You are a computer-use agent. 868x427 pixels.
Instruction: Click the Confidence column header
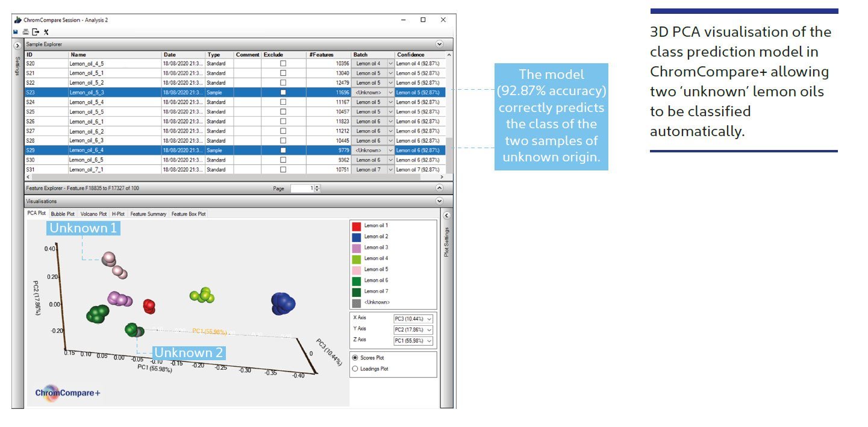[411, 55]
